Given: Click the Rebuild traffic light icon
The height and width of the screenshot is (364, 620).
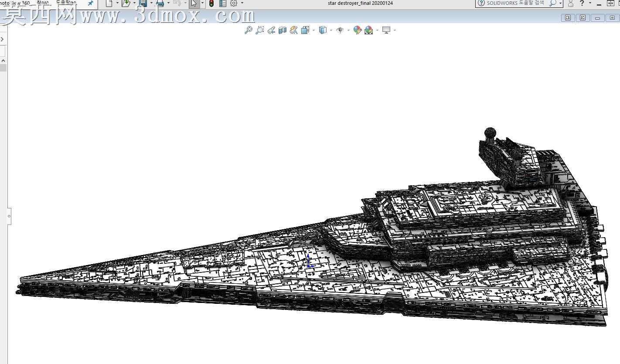Looking at the screenshot, I should click(x=211, y=3).
